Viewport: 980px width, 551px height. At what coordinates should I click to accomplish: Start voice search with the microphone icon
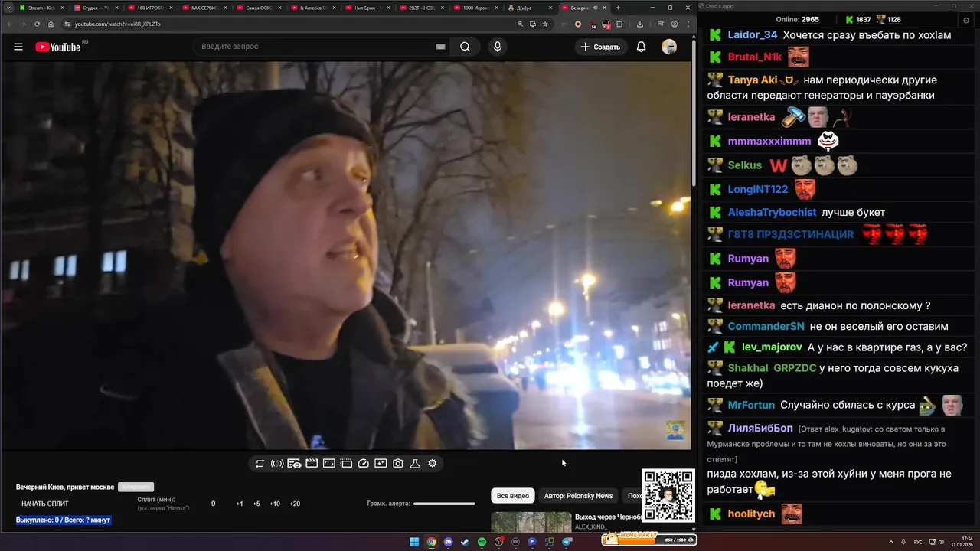tap(498, 47)
